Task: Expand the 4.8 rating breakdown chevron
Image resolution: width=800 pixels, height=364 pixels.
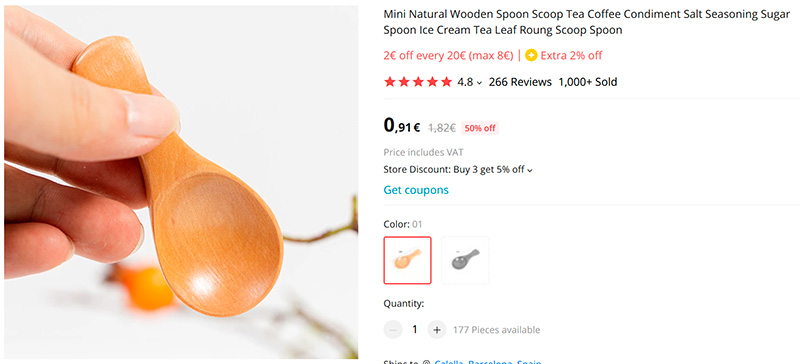Action: pyautogui.click(x=479, y=83)
